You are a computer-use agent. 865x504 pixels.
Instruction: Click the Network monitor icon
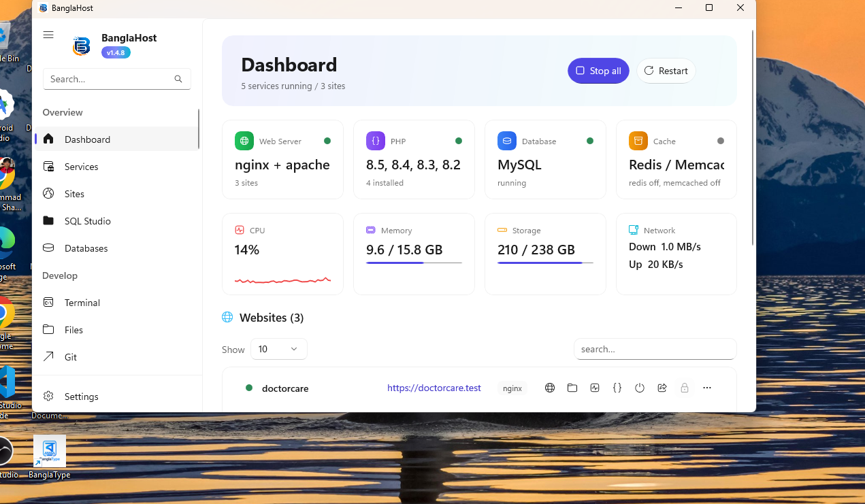click(634, 230)
